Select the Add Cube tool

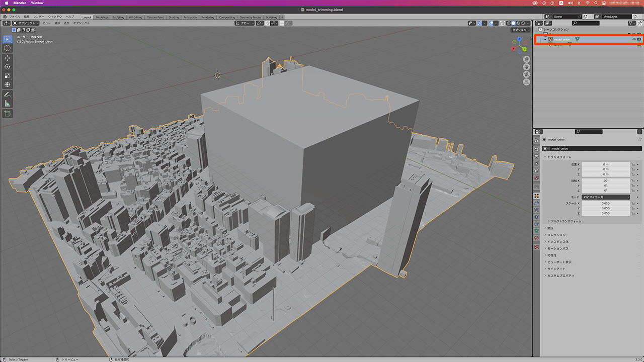(8, 114)
